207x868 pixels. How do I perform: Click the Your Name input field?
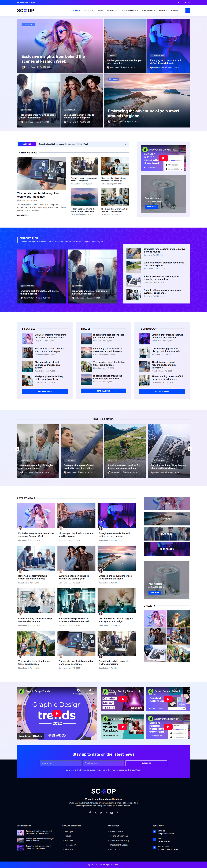[x=60, y=763]
